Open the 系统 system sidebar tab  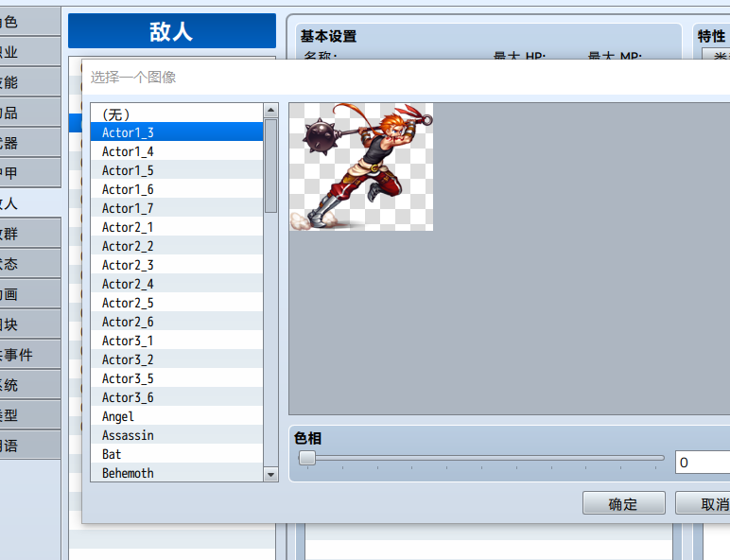pos(30,385)
